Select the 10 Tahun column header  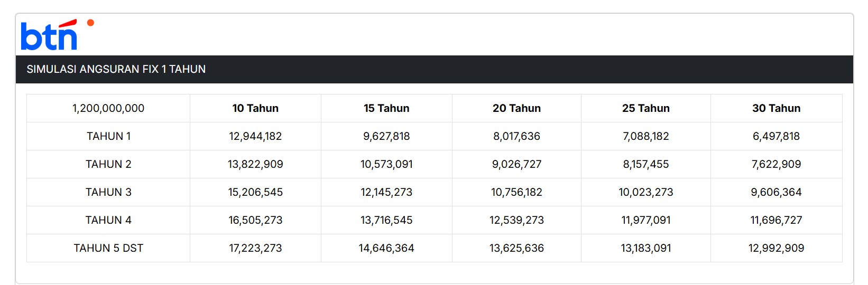point(255,108)
